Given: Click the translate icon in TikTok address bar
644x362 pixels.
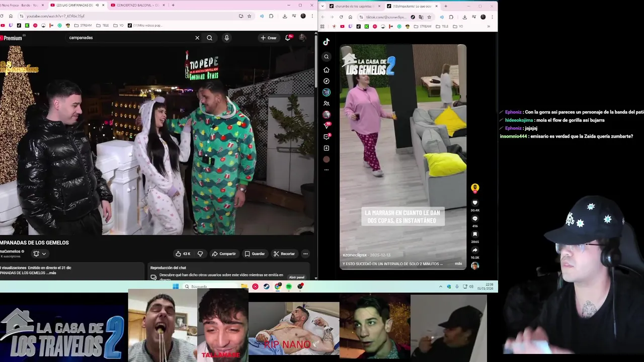Looking at the screenshot, I should click(x=421, y=17).
